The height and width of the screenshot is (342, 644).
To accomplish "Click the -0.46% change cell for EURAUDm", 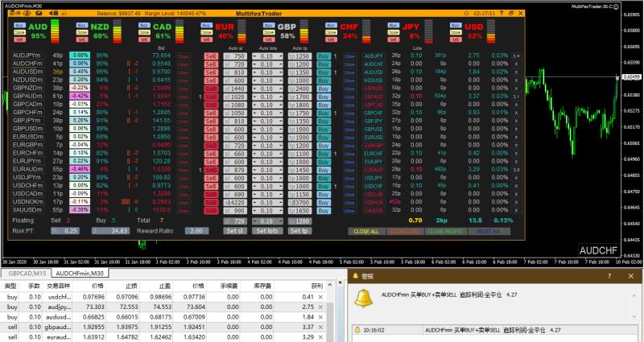I will click(x=80, y=169).
